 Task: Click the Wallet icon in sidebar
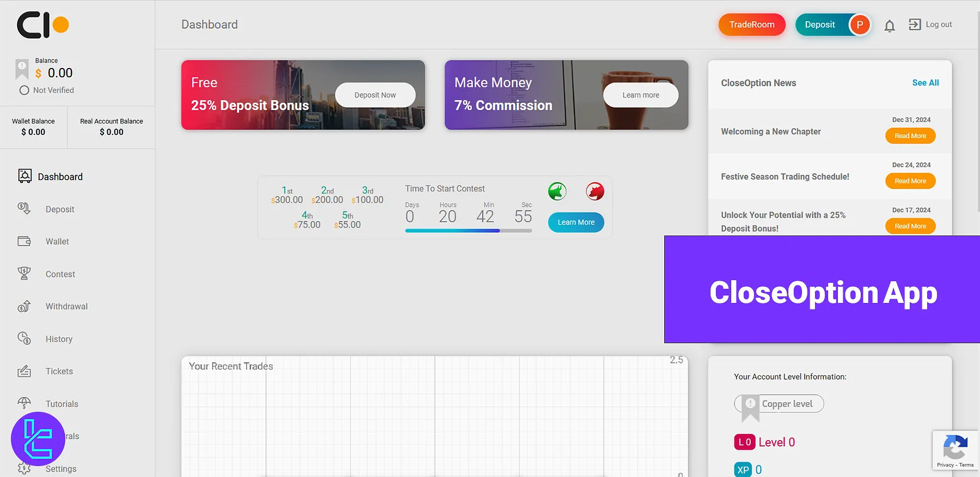coord(24,241)
